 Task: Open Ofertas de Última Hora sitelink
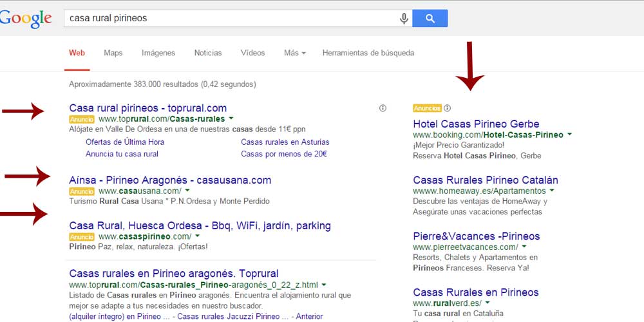pyautogui.click(x=125, y=142)
